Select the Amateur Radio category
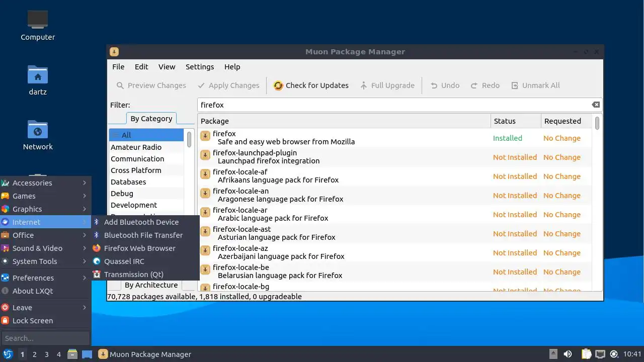The height and width of the screenshot is (362, 644). click(x=146, y=147)
